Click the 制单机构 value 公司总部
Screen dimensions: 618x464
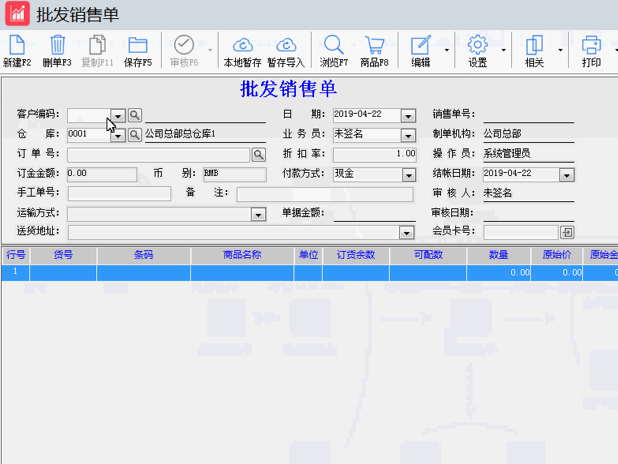click(503, 134)
